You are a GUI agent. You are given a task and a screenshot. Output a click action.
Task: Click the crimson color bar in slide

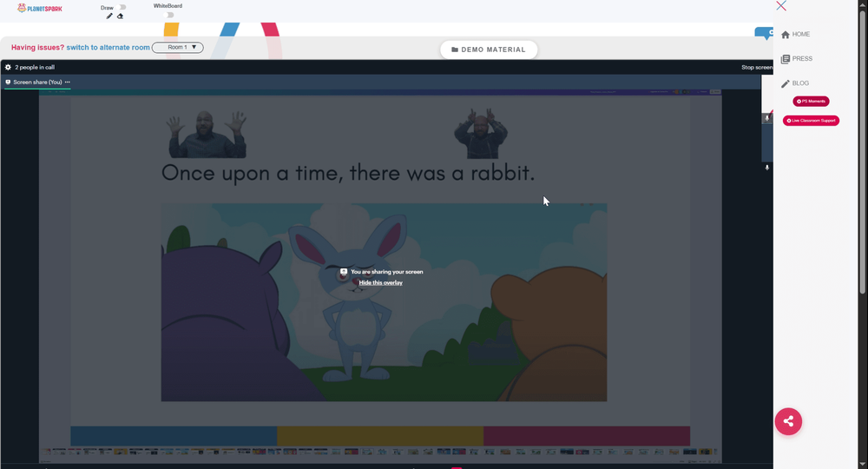(x=587, y=436)
